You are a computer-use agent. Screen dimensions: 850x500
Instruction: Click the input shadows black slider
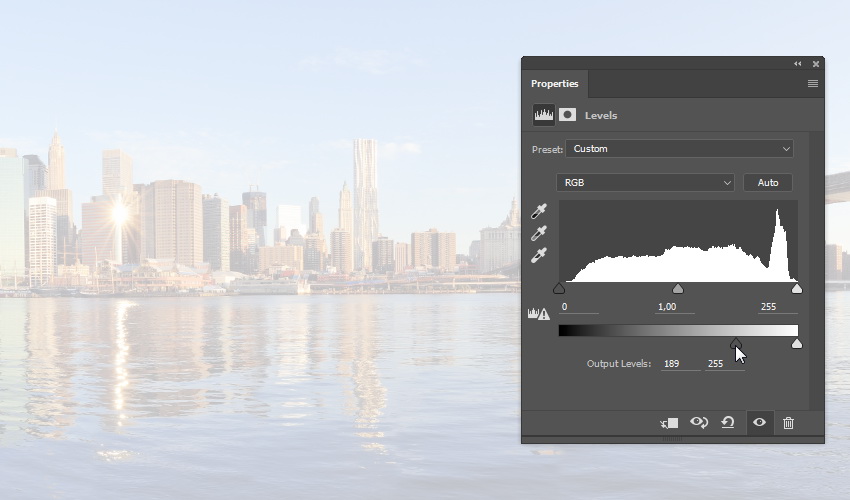[x=559, y=289]
